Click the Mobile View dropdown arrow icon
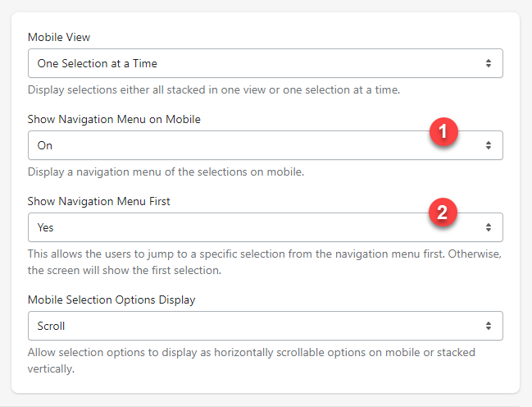Screen dimensions: 532x407 (489, 63)
